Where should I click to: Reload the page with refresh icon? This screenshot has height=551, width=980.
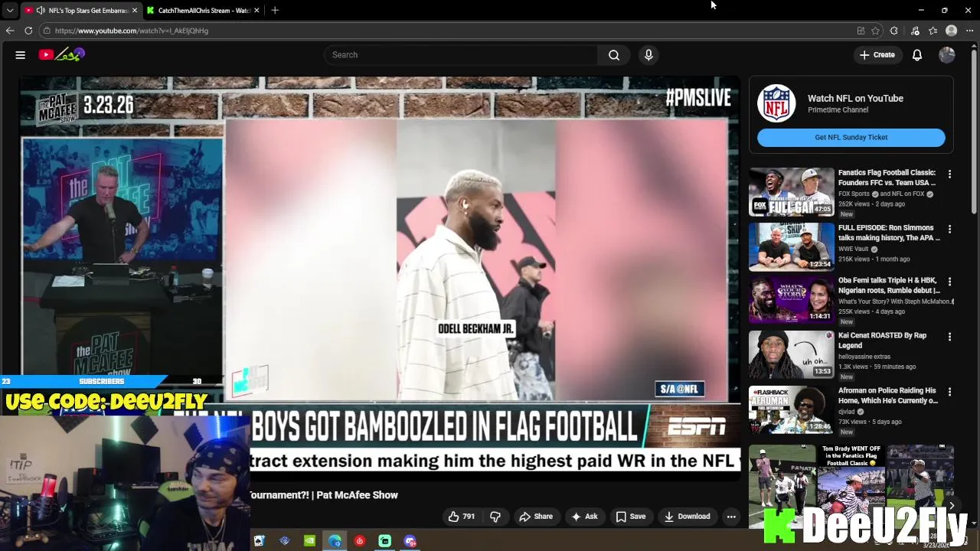[28, 31]
